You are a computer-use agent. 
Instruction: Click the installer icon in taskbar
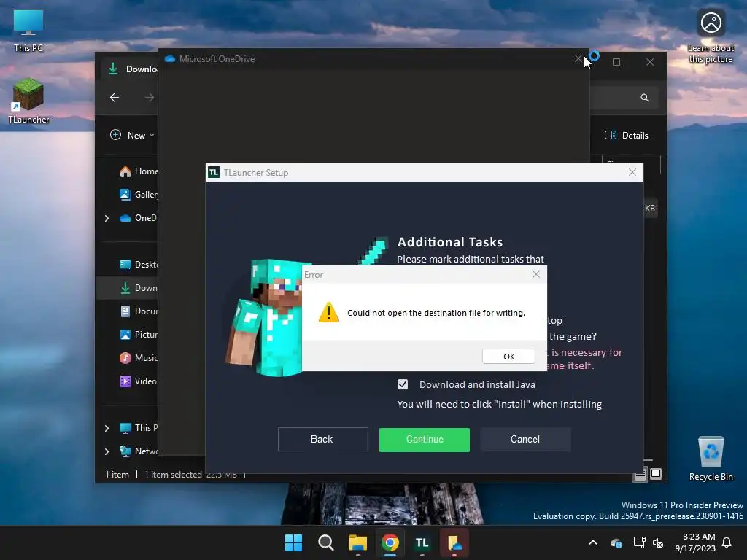454,542
